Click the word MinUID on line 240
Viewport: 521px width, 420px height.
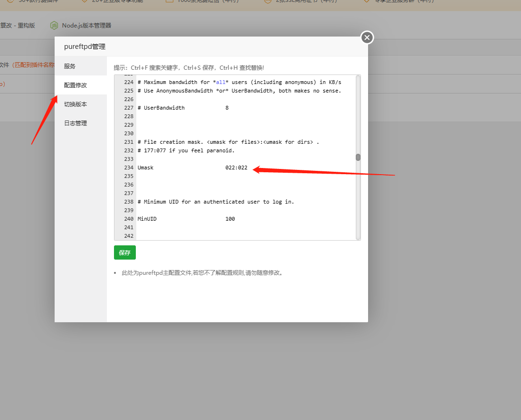pyautogui.click(x=147, y=219)
